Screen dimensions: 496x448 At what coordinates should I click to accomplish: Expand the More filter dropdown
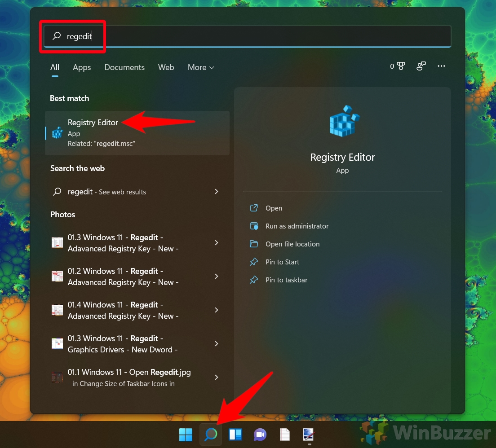[x=201, y=67]
